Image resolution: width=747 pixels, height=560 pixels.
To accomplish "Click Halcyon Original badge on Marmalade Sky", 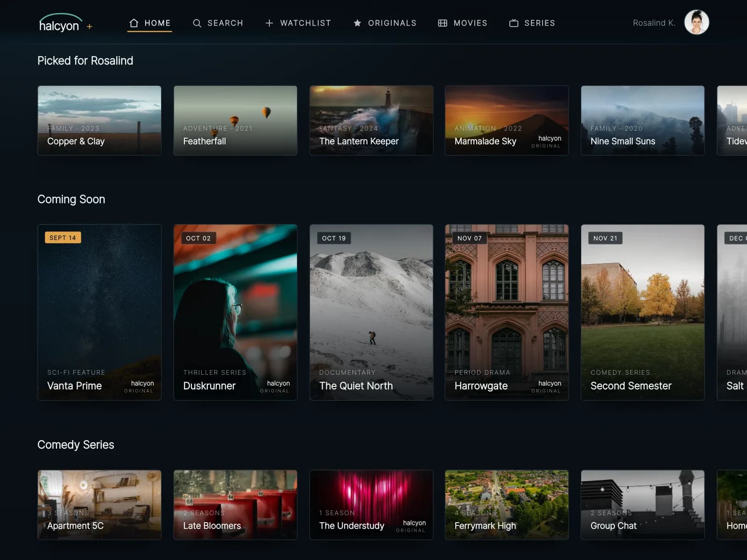I will tap(546, 141).
